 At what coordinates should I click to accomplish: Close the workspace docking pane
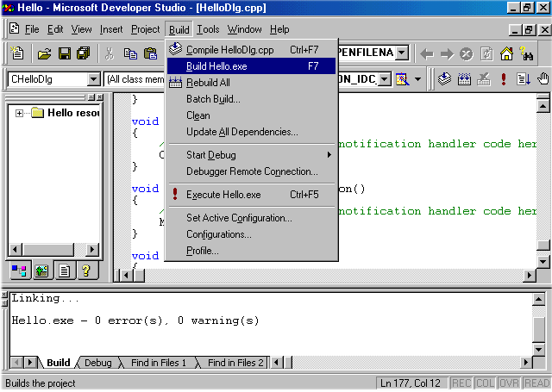coord(100,96)
